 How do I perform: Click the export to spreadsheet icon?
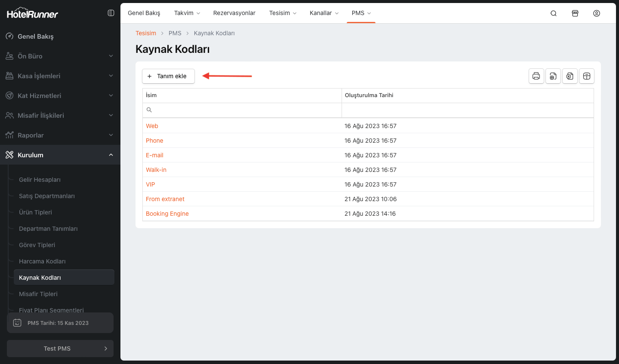coord(553,76)
